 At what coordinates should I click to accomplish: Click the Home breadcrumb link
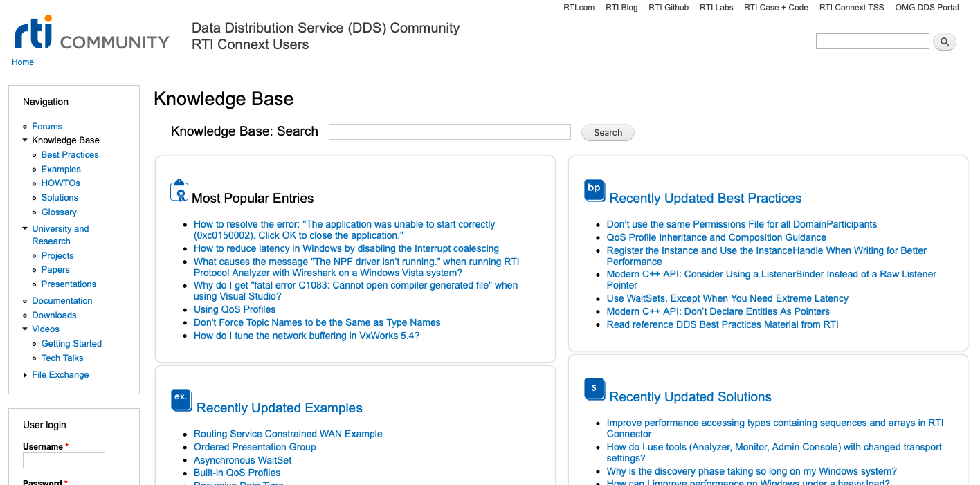[23, 62]
